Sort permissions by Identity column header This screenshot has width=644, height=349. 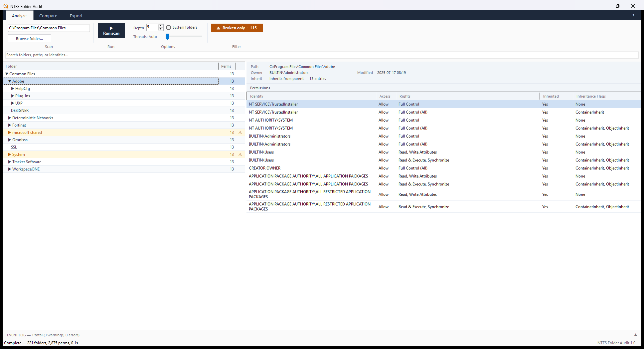(311, 96)
